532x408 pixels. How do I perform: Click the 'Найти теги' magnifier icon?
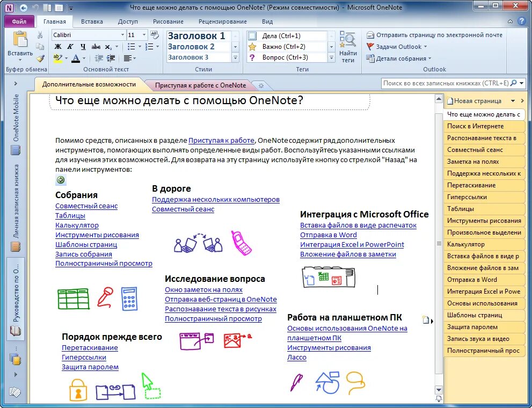coord(348,40)
